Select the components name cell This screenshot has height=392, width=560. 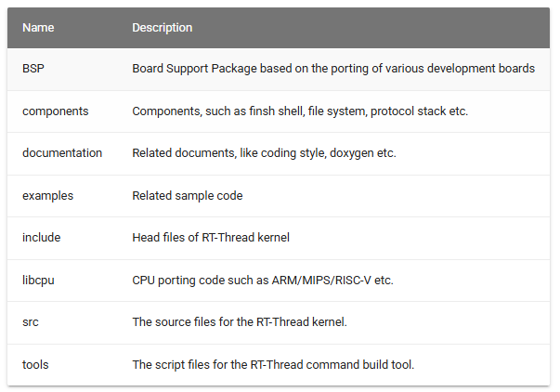pyautogui.click(x=55, y=111)
